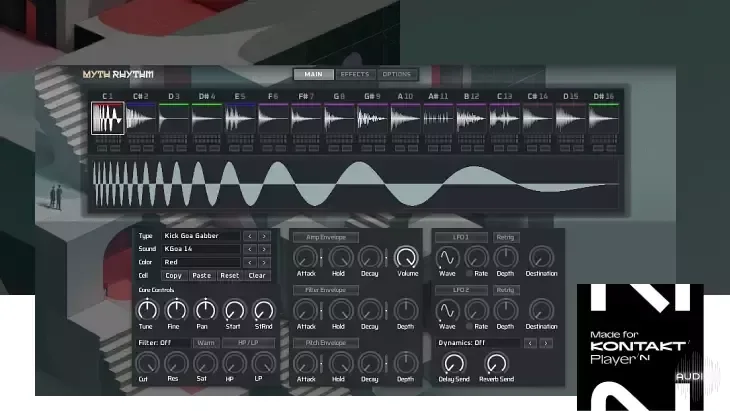Select the G 8 pad waveform

[x=339, y=119]
